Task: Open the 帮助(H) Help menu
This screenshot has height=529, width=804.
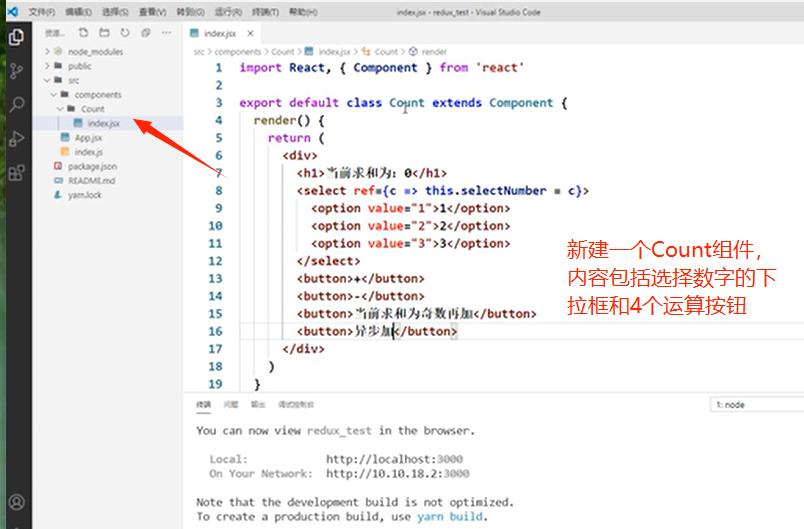Action: tap(303, 12)
